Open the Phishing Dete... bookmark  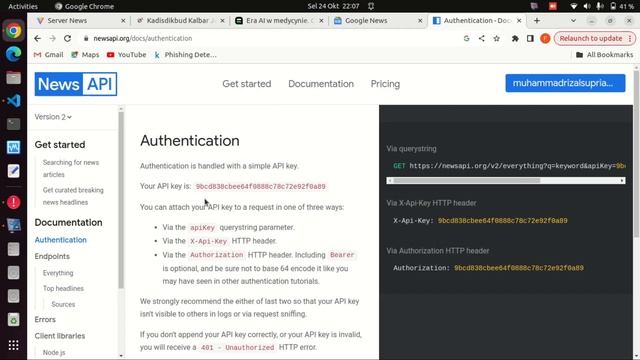click(x=185, y=55)
